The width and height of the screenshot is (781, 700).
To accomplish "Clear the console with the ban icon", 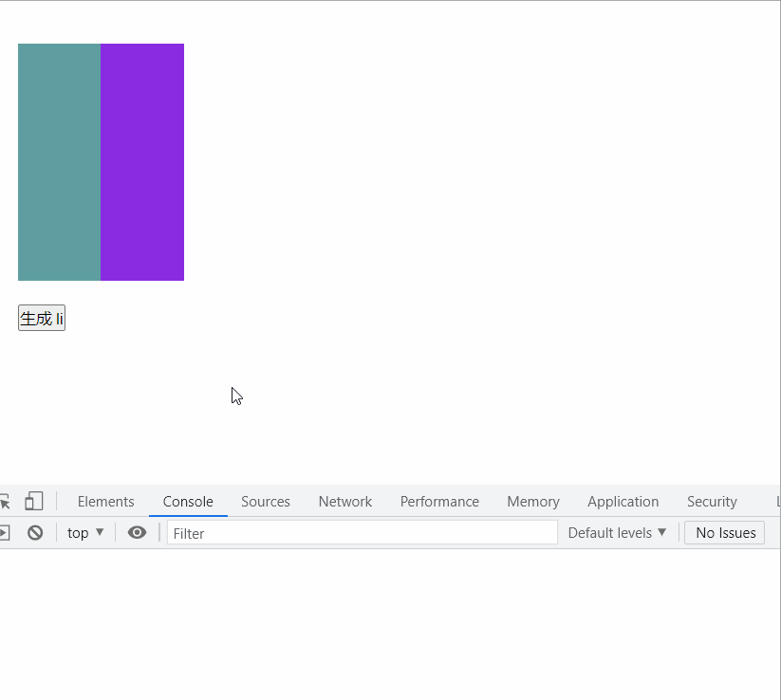I will [35, 533].
